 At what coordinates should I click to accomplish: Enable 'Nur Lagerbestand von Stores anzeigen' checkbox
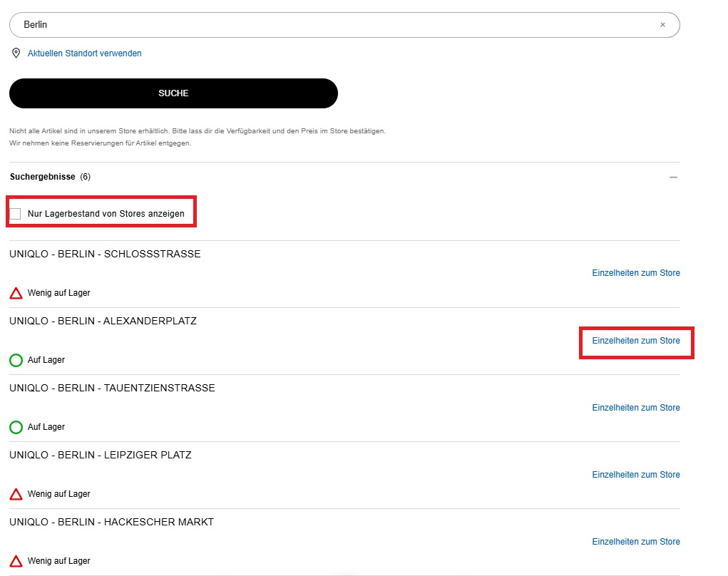pyautogui.click(x=16, y=214)
